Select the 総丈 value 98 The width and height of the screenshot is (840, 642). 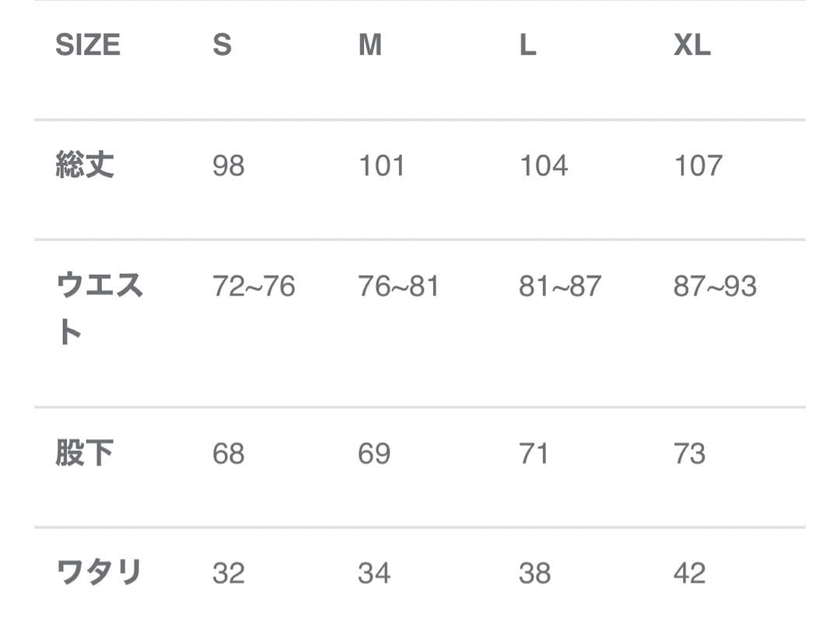[x=228, y=166]
